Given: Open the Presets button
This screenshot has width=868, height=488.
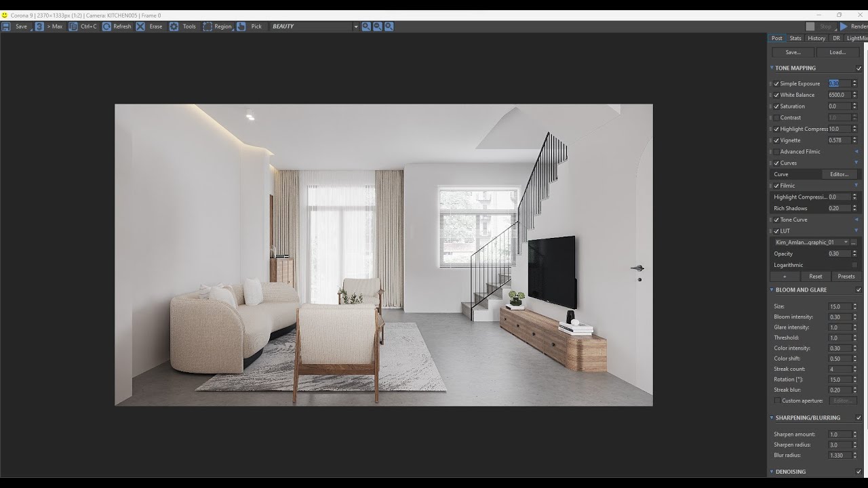Looking at the screenshot, I should [846, 277].
